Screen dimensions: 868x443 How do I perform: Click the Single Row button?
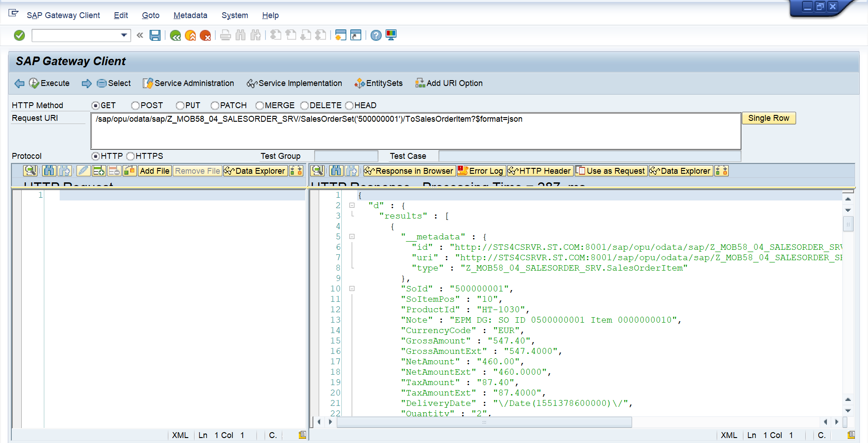point(768,118)
